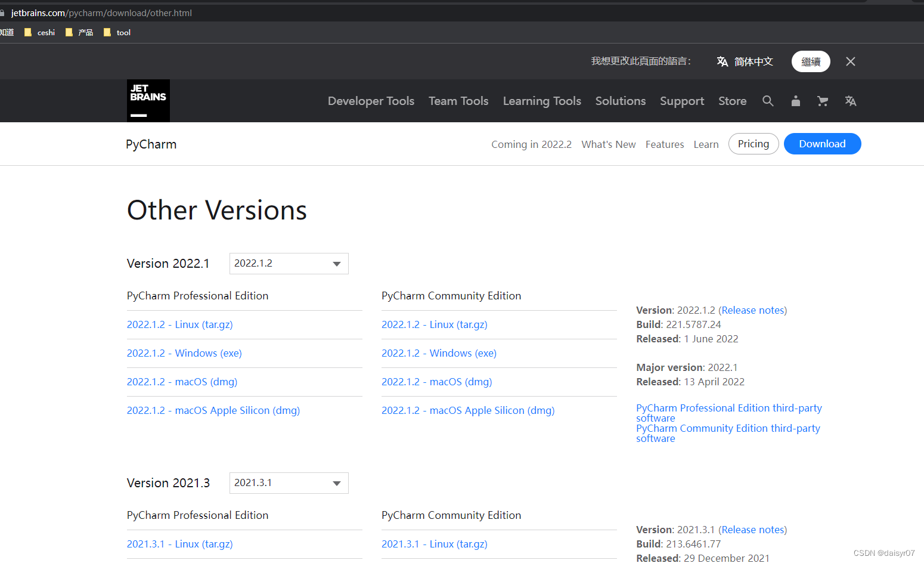Click the translate icon beside 简体中文
924x563 pixels.
click(x=723, y=61)
